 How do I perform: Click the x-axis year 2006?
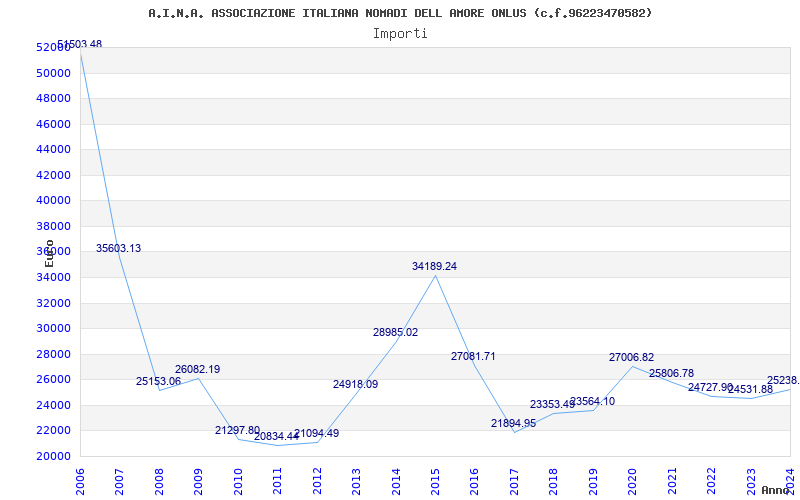point(80,481)
